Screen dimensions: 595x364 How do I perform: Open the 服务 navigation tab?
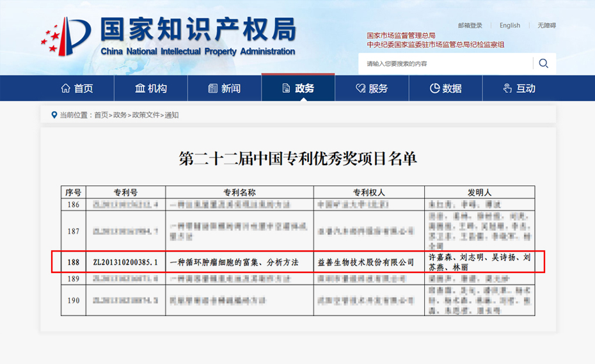click(x=372, y=88)
